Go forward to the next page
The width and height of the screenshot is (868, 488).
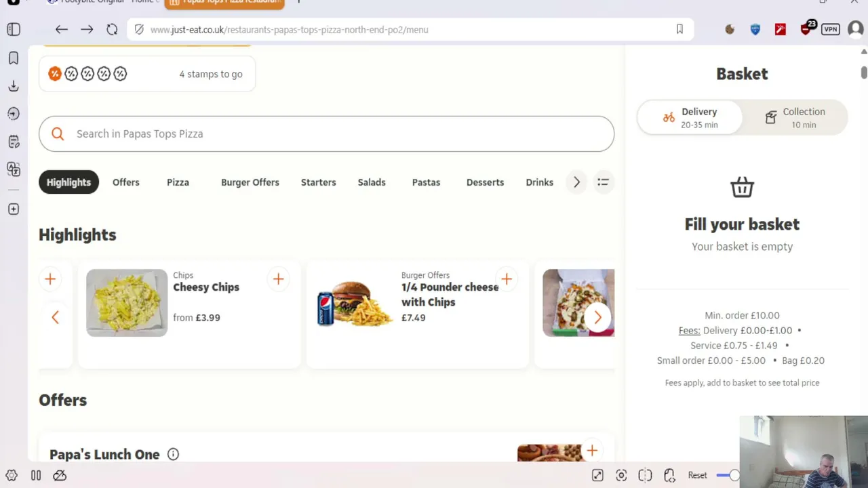pos(87,29)
